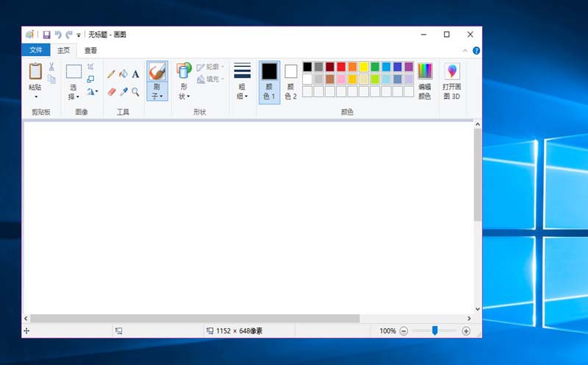Select the Fill with color bucket tool
The image size is (588, 365).
pos(123,74)
